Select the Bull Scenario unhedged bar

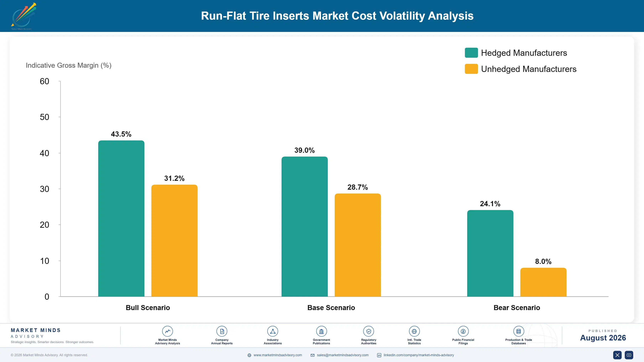tap(174, 241)
